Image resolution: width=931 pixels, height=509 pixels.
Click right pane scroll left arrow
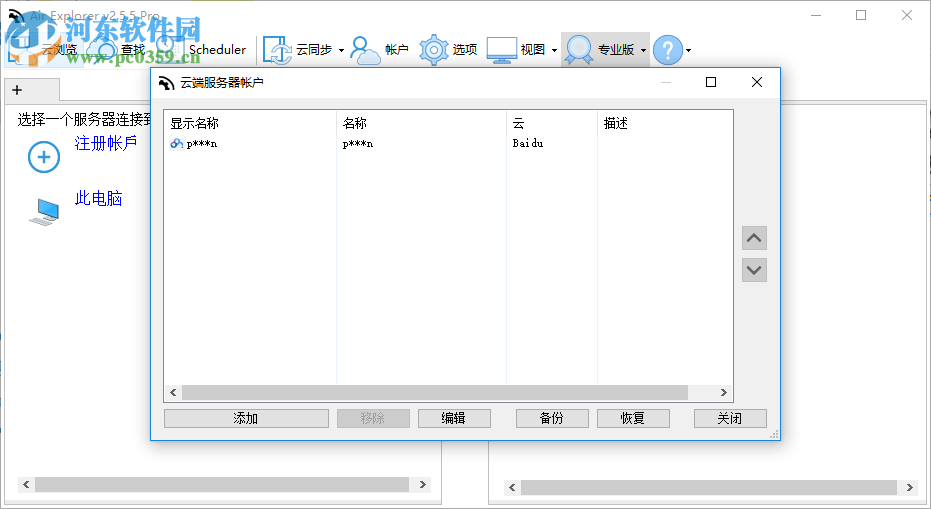point(512,488)
